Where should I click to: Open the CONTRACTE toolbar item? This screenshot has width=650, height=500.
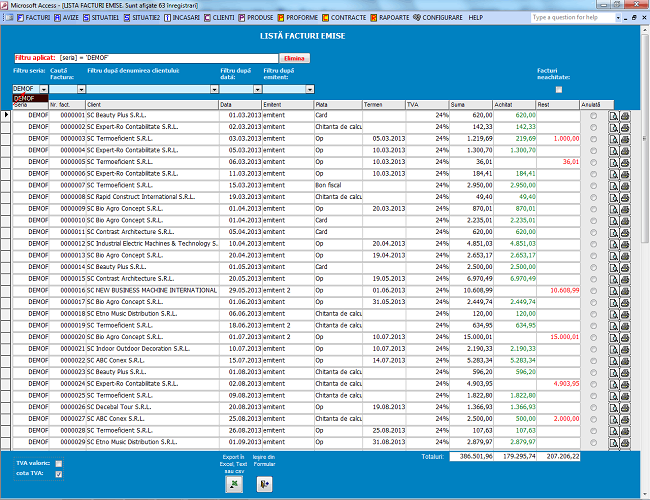[x=344, y=18]
